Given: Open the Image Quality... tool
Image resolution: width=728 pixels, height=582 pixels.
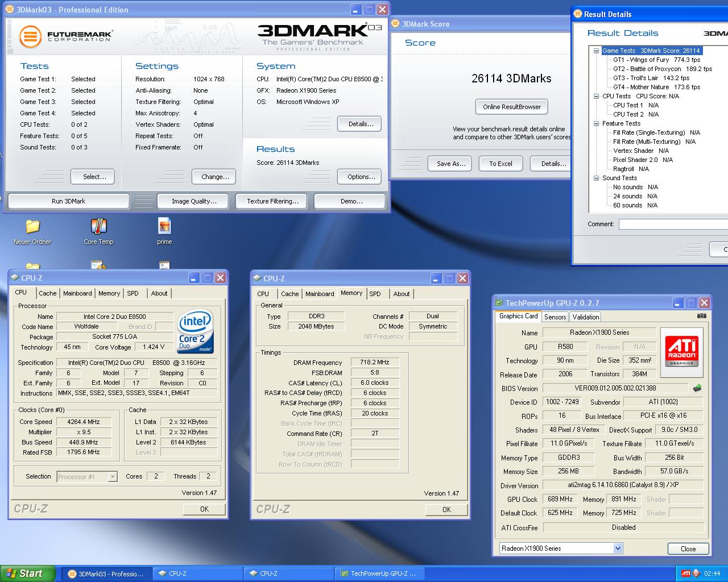Looking at the screenshot, I should tap(193, 201).
